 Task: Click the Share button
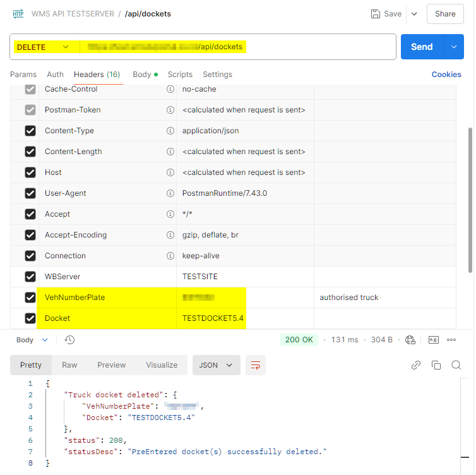tap(445, 14)
